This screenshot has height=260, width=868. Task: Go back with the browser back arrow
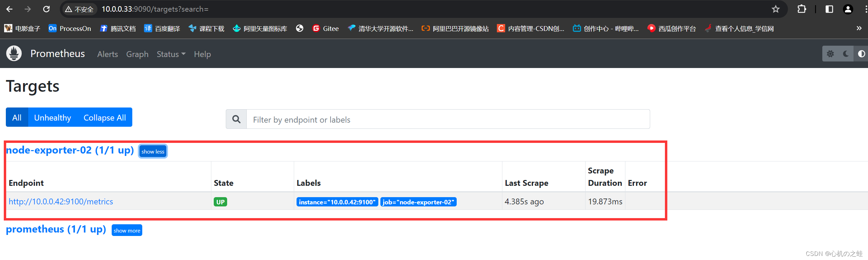pyautogui.click(x=9, y=9)
